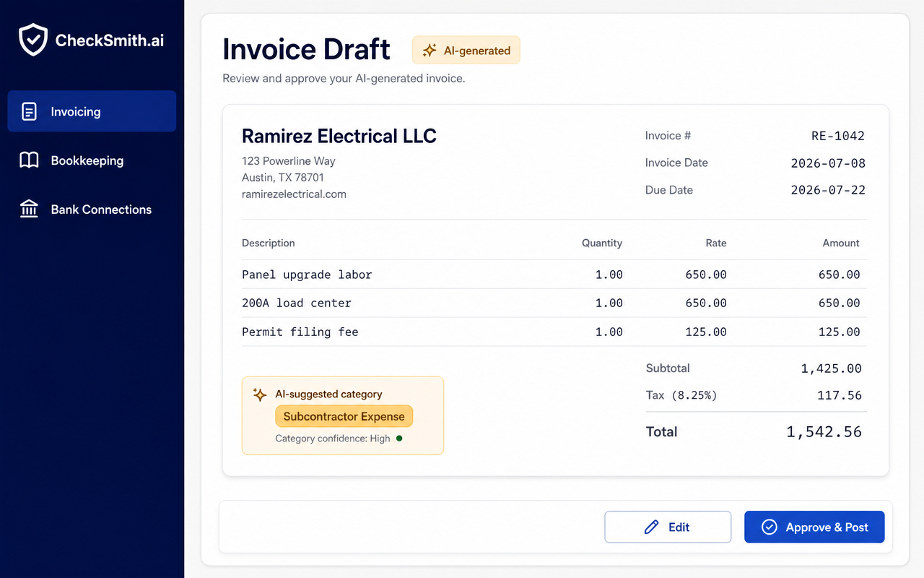Click the AI-generated badge
Image resolution: width=924 pixels, height=578 pixels.
466,51
